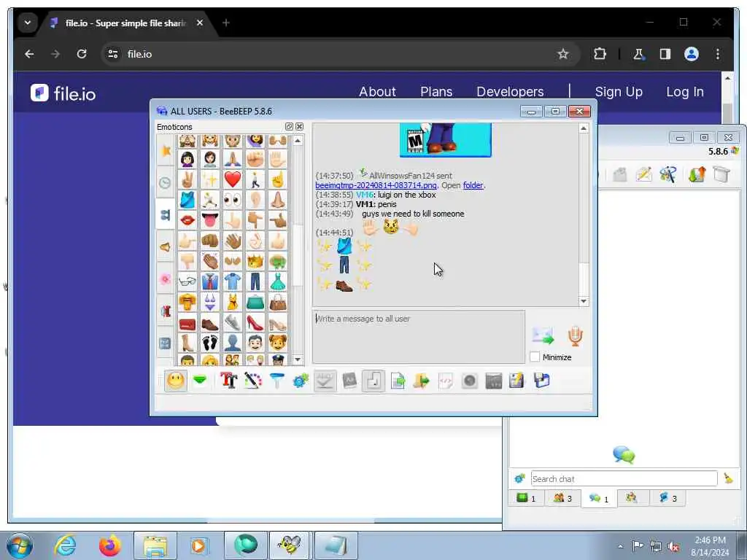Click the pencil-on-envelope compose icon in main window
Image resolution: width=747 pixels, height=560 pixels.
click(643, 174)
